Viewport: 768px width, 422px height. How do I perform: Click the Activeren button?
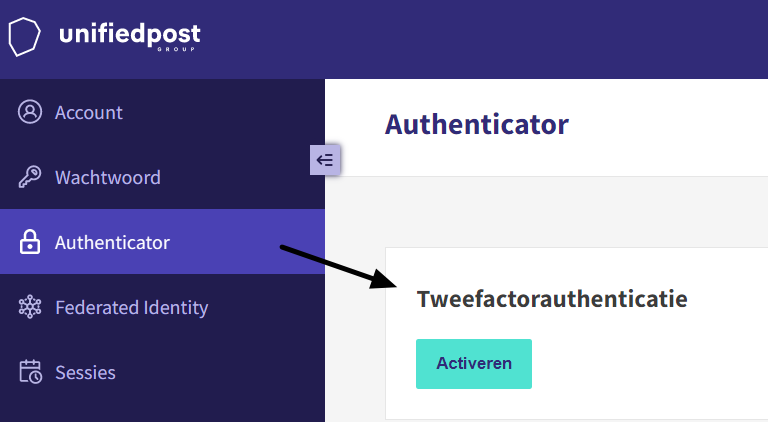(474, 364)
